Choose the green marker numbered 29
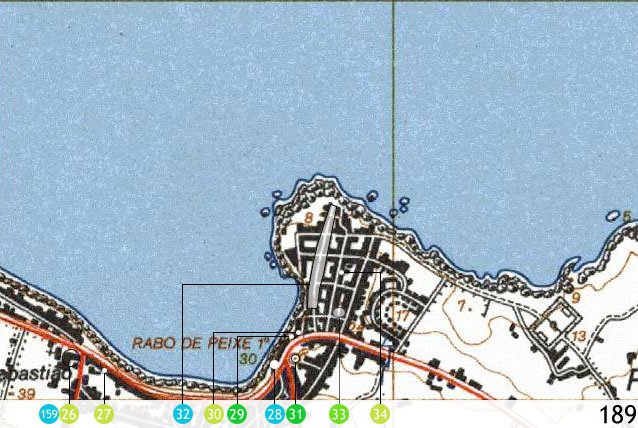The image size is (638, 428). click(x=237, y=414)
